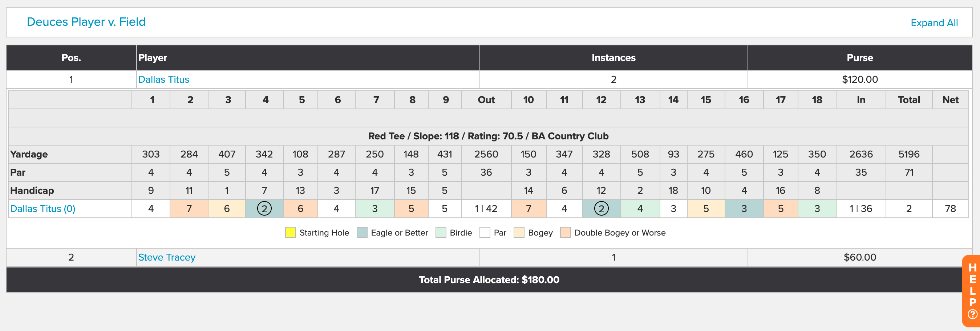Viewport: 980px width, 331px height.
Task: Click the Instances column header
Action: click(x=613, y=58)
